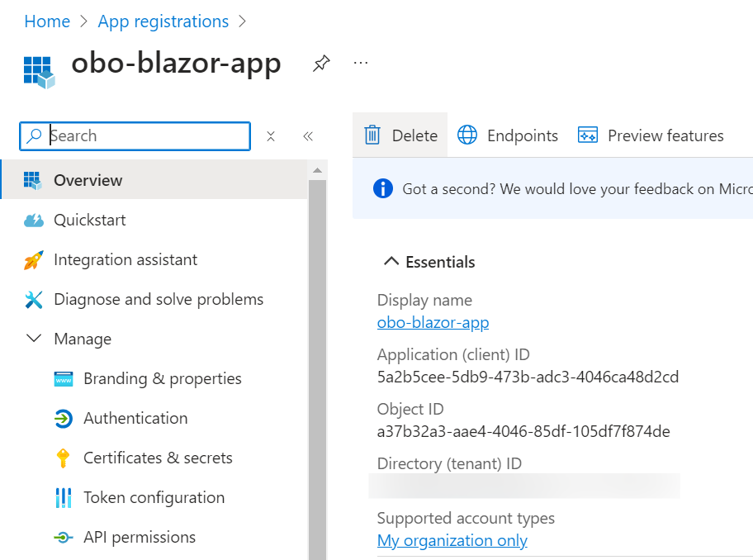
Task: Click the Quickstart cloud icon
Action: click(34, 221)
